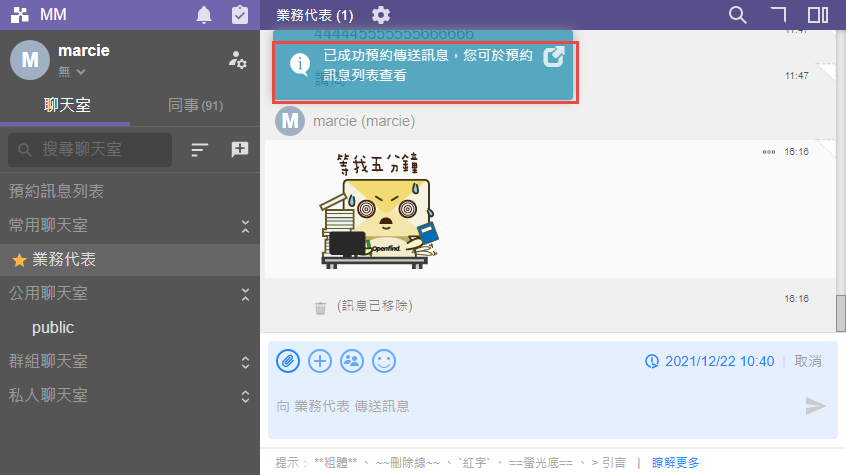Click the mention members icon
This screenshot has height=475, width=846.
[x=352, y=361]
